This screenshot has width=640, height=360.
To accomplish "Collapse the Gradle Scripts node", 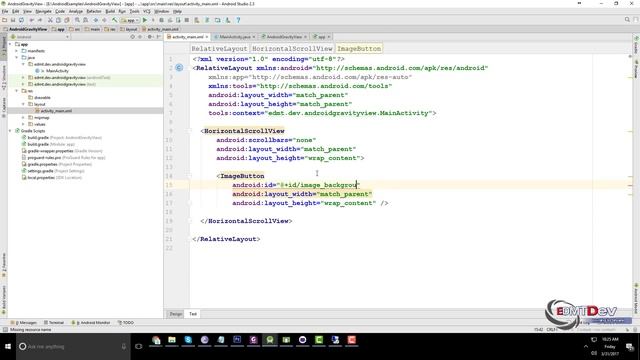I will 10,131.
